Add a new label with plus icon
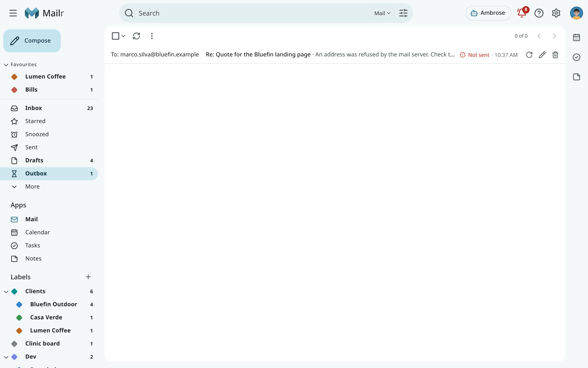Viewport: 588px width, 368px height. [88, 277]
